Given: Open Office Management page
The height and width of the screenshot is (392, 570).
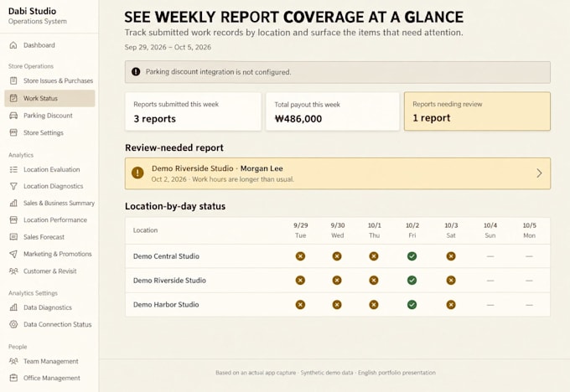Looking at the screenshot, I should click(x=49, y=378).
